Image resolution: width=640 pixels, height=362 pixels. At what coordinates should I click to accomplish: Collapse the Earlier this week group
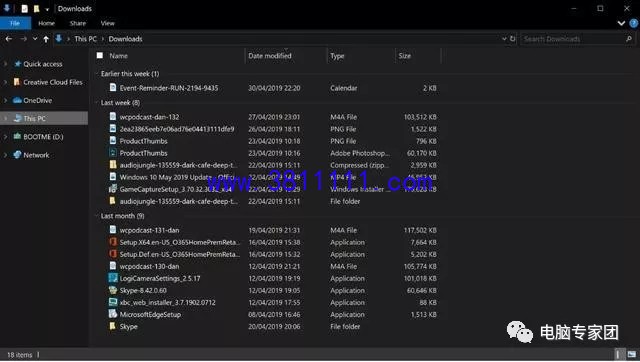tap(97, 74)
